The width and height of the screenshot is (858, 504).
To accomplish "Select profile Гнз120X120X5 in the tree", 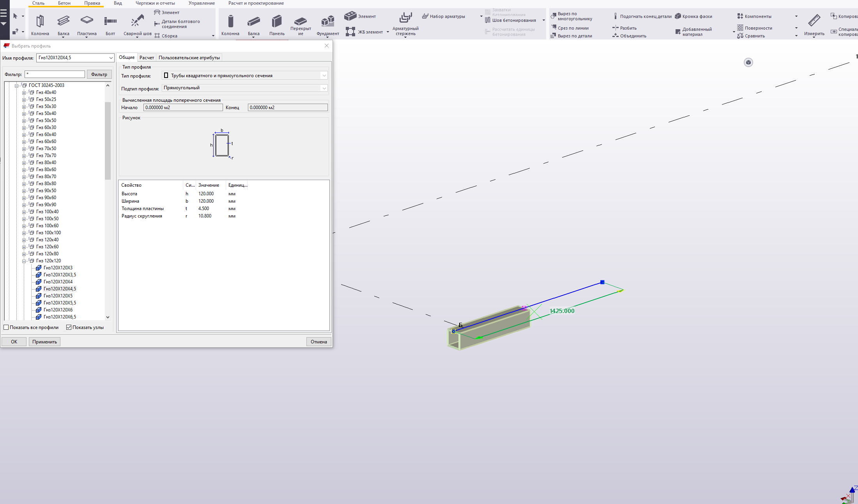I will 58,296.
